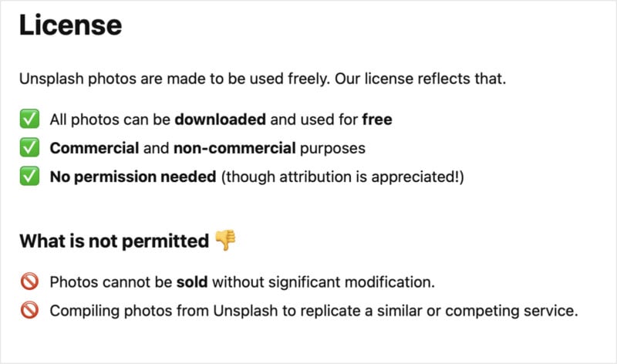Viewport: 617px width, 364px height.
Task: Click the bold word downloaded
Action: (x=221, y=120)
